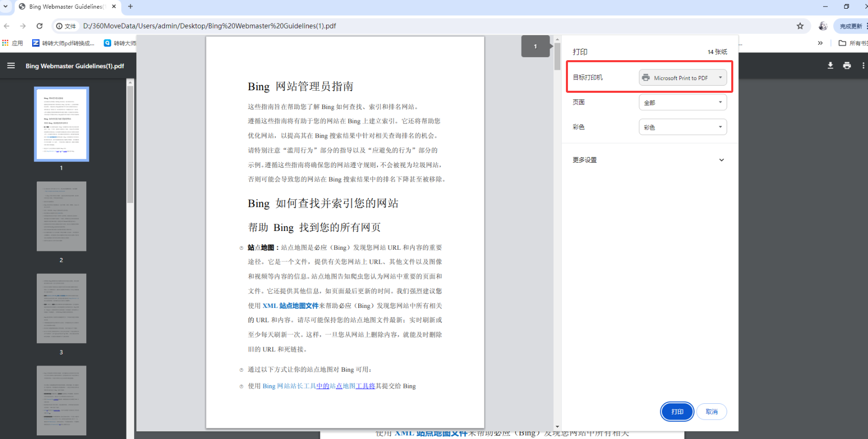Click the blue 打印 (Print) button
Image resolution: width=868 pixels, height=439 pixels.
pyautogui.click(x=677, y=411)
